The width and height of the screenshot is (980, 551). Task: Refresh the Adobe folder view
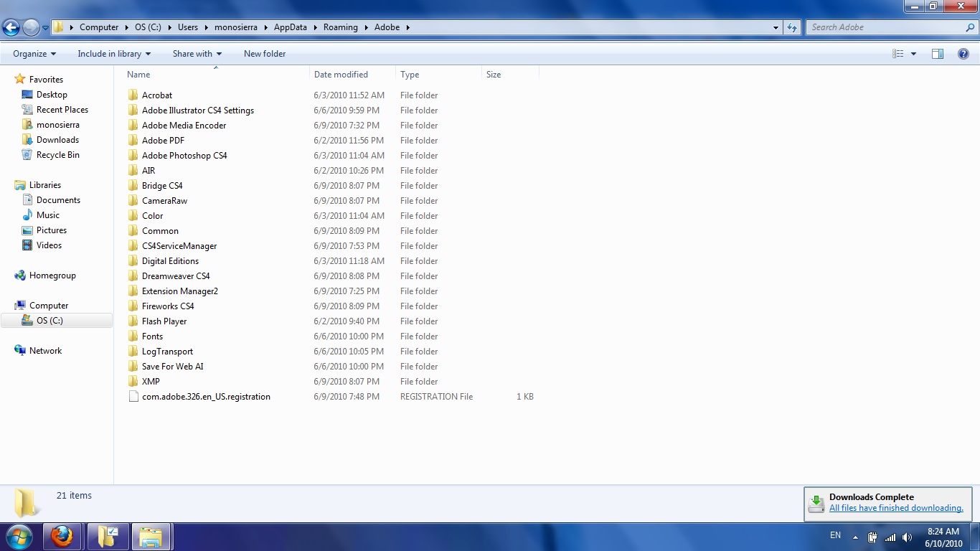(792, 27)
